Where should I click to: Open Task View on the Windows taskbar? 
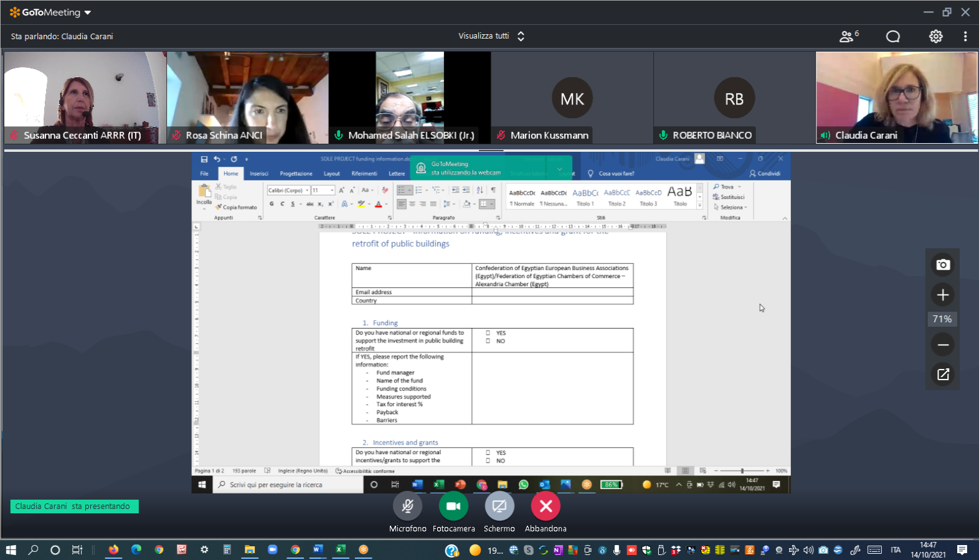click(x=77, y=550)
